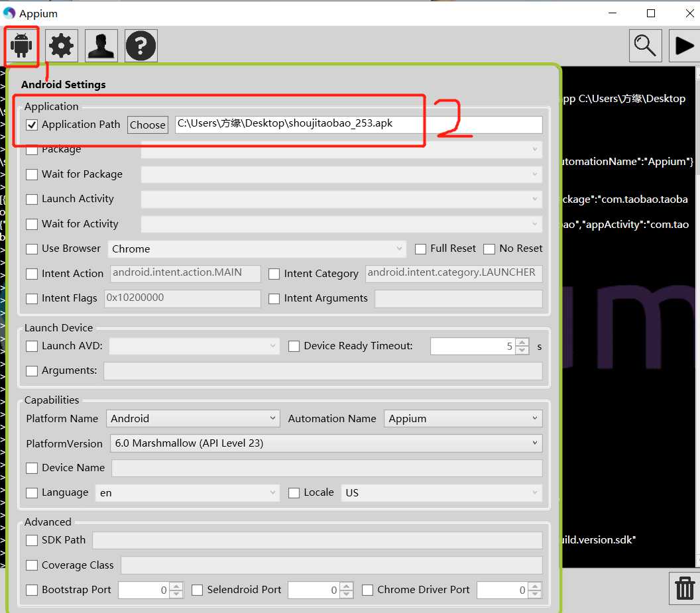The width and height of the screenshot is (700, 613).
Task: Open Developer Settings person icon
Action: click(x=101, y=46)
